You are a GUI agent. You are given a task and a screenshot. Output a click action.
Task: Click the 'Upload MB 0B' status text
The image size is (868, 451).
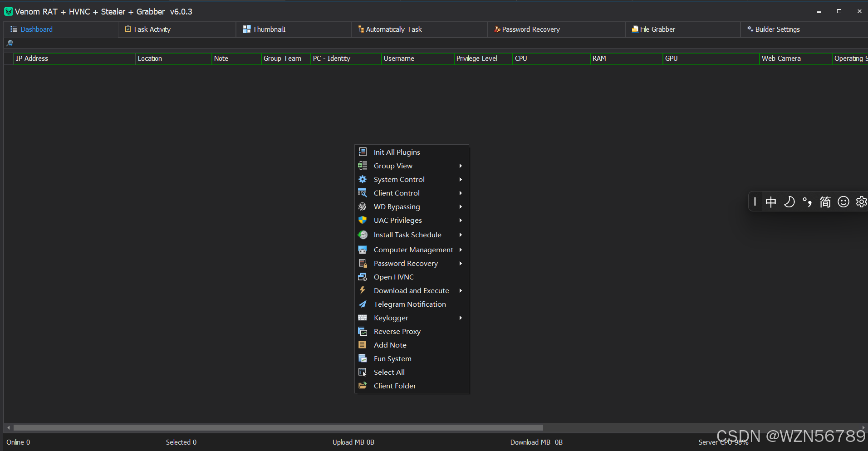353,442
